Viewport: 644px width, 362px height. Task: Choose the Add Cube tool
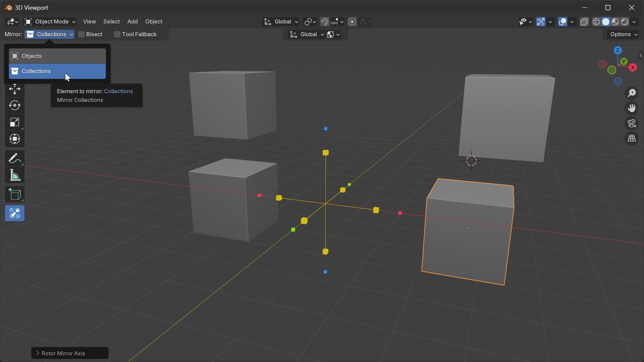click(14, 194)
